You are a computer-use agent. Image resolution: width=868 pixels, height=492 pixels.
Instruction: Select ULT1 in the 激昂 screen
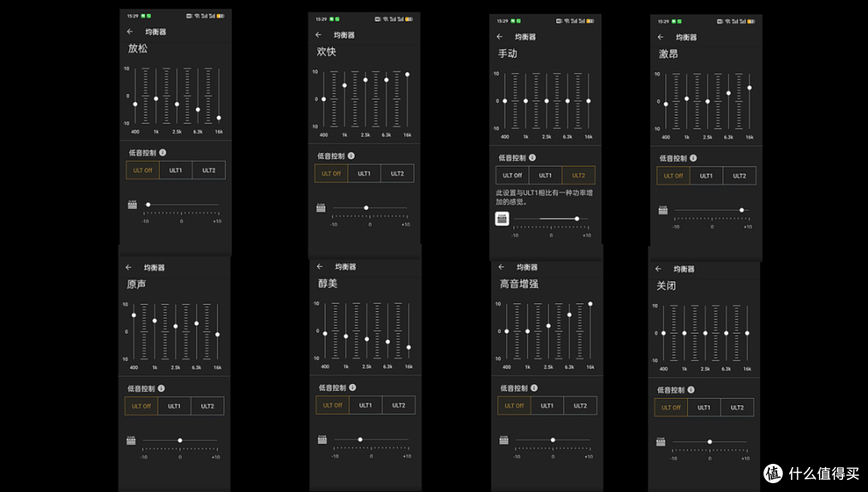706,176
